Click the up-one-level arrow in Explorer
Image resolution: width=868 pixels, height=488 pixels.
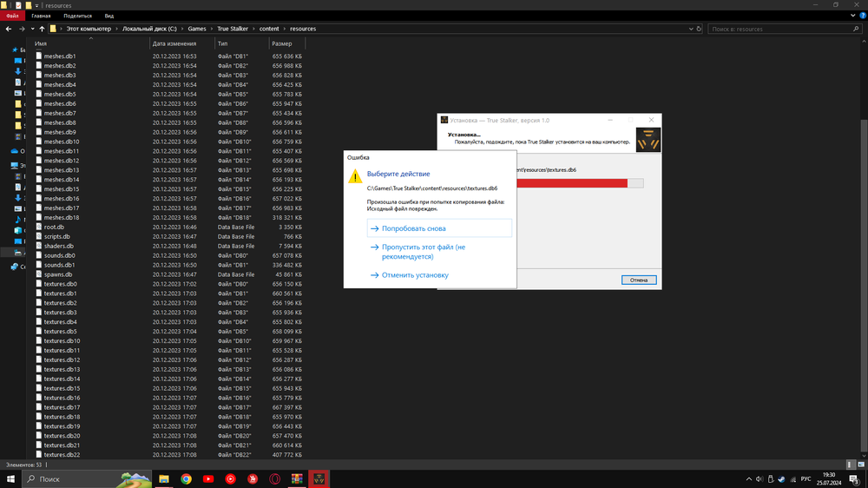42,29
